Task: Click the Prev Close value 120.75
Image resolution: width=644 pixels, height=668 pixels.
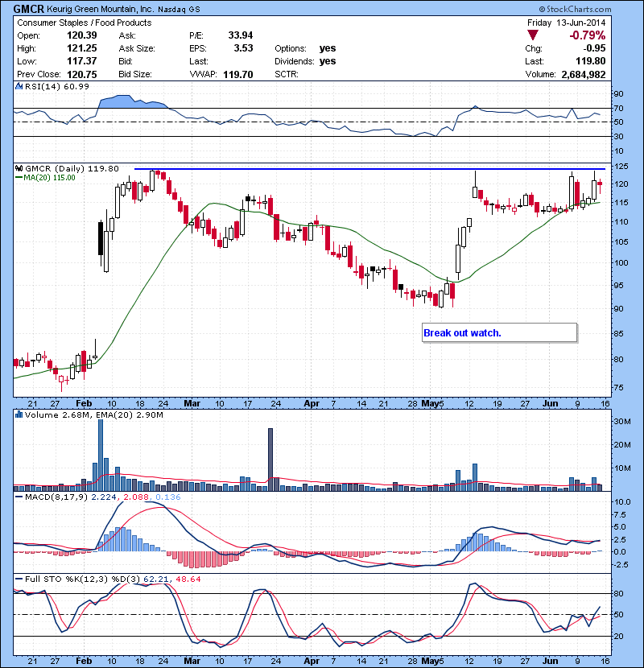Action: click(x=82, y=75)
